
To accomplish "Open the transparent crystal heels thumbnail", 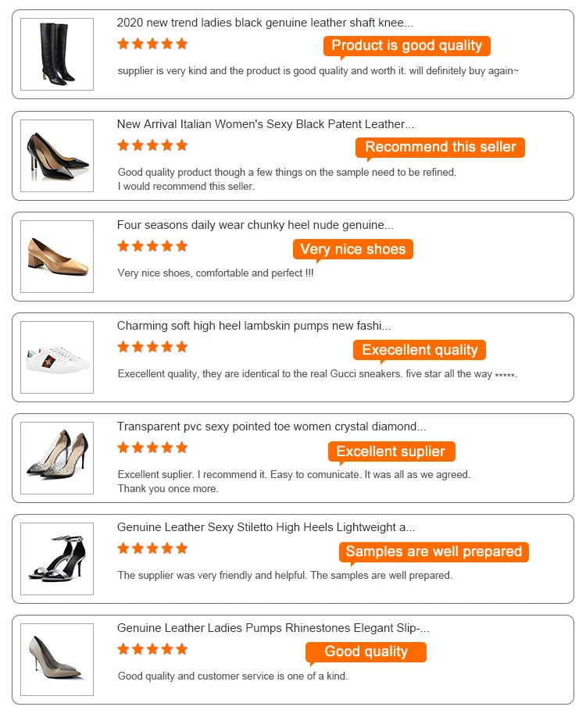I will [x=57, y=458].
